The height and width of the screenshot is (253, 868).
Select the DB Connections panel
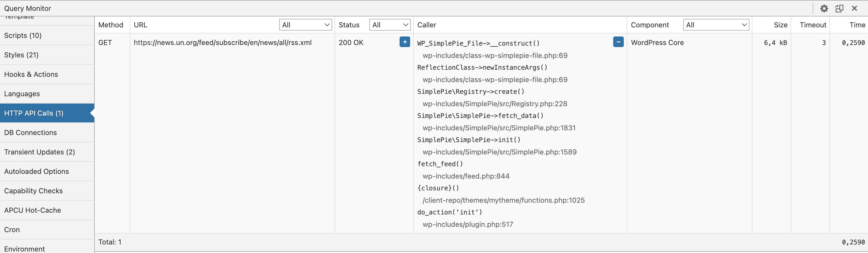30,133
